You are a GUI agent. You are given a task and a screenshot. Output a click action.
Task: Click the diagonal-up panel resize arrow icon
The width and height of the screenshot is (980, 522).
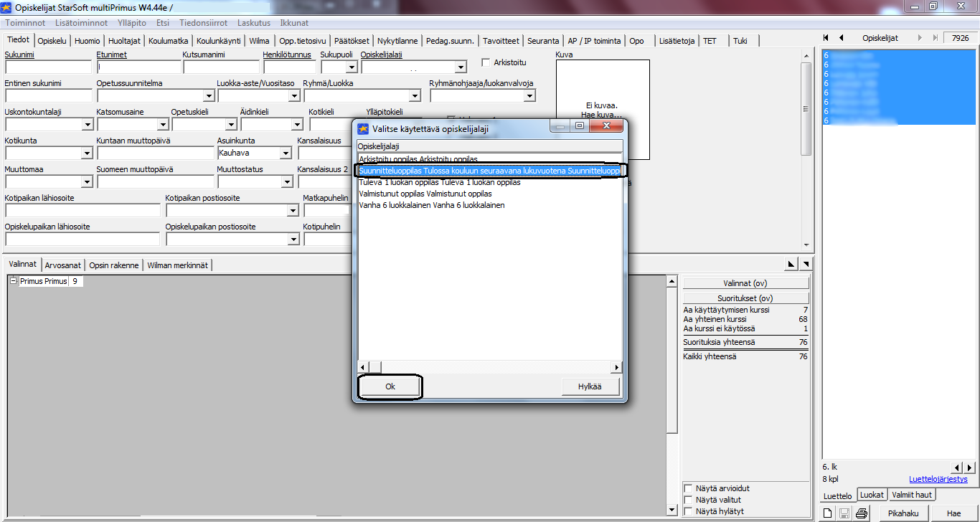792,265
